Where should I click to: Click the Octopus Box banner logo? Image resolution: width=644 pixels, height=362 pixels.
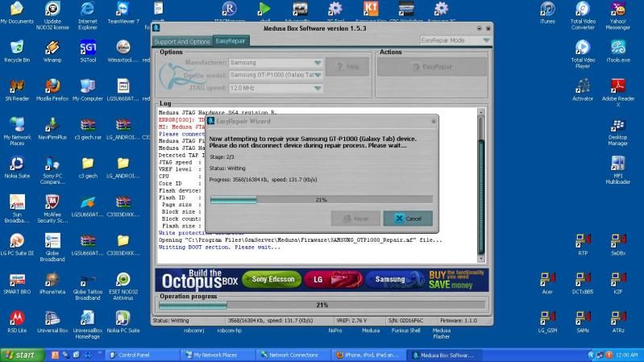(200, 280)
